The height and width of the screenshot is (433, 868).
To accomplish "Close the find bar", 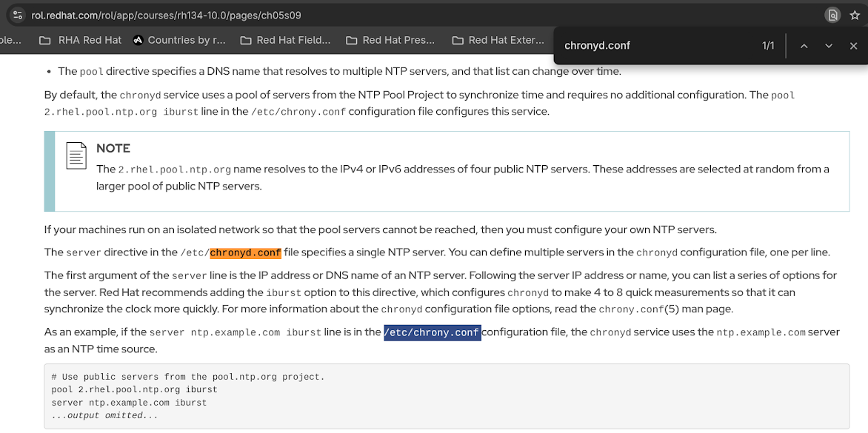I will (x=853, y=46).
